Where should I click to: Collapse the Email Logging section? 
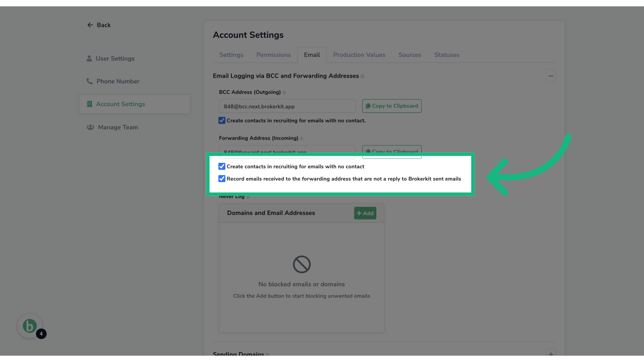coord(551,76)
